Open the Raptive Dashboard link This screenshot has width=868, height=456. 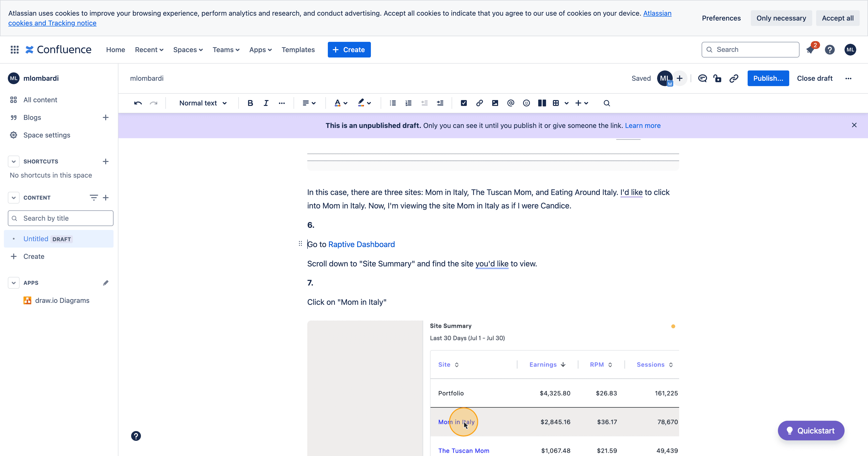tap(362, 244)
